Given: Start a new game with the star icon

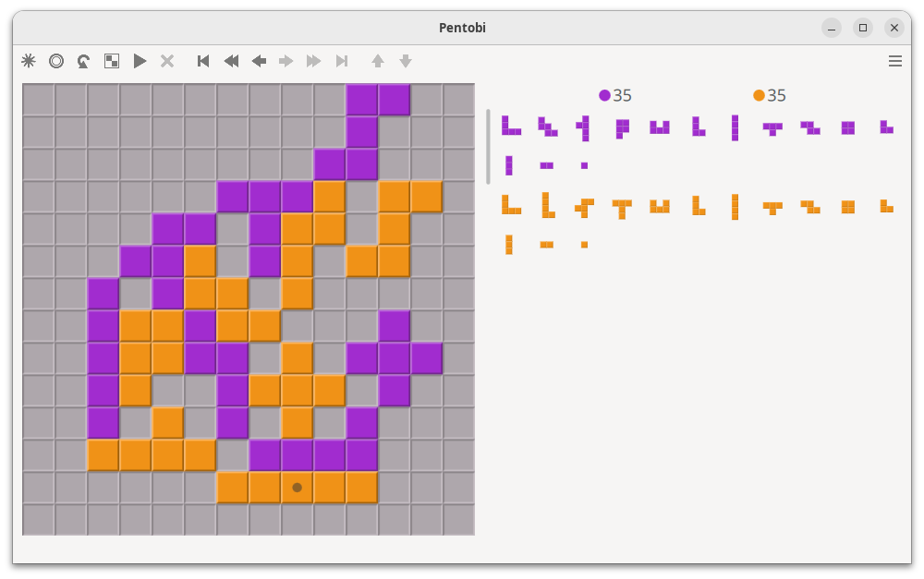Looking at the screenshot, I should tap(29, 61).
